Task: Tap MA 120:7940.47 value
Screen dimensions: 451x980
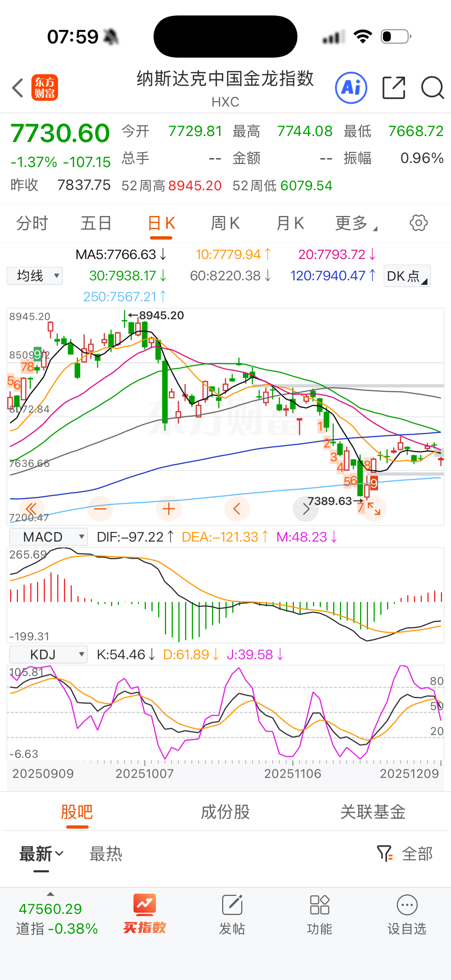Action: point(333,275)
